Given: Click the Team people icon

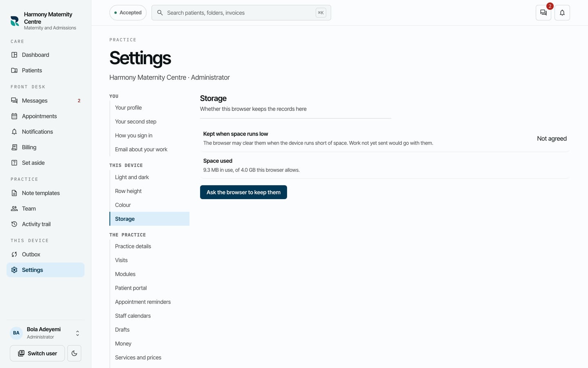Looking at the screenshot, I should [x=14, y=209].
